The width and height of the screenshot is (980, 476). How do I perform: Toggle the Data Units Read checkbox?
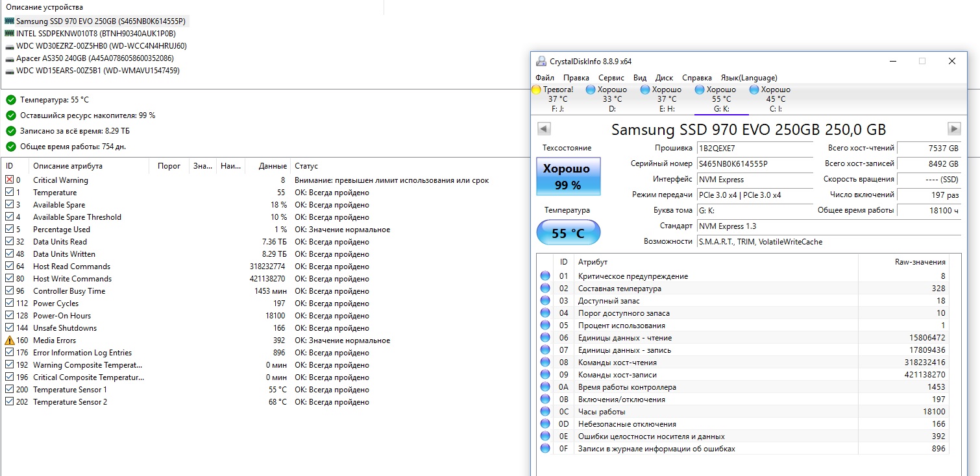[9, 242]
